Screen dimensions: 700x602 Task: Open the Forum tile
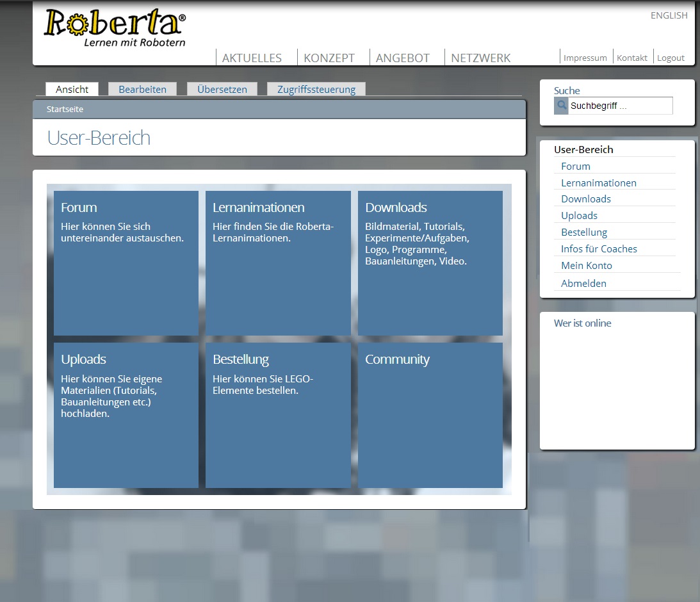(x=126, y=263)
